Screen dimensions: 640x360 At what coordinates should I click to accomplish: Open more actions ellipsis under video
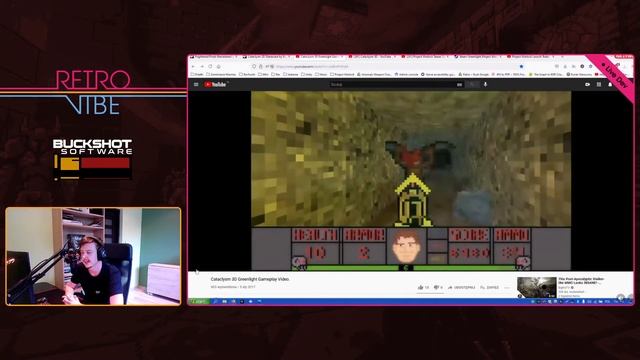(507, 288)
